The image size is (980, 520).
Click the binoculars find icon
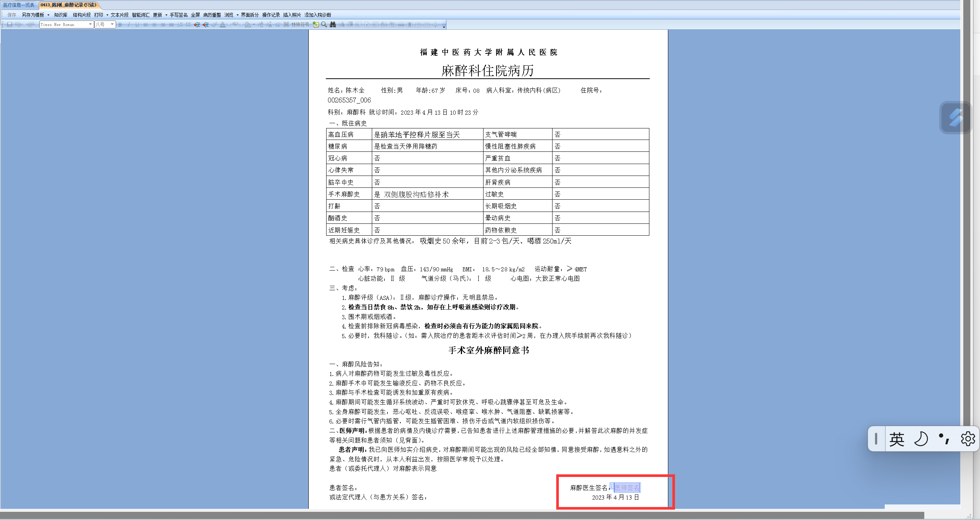tap(333, 25)
